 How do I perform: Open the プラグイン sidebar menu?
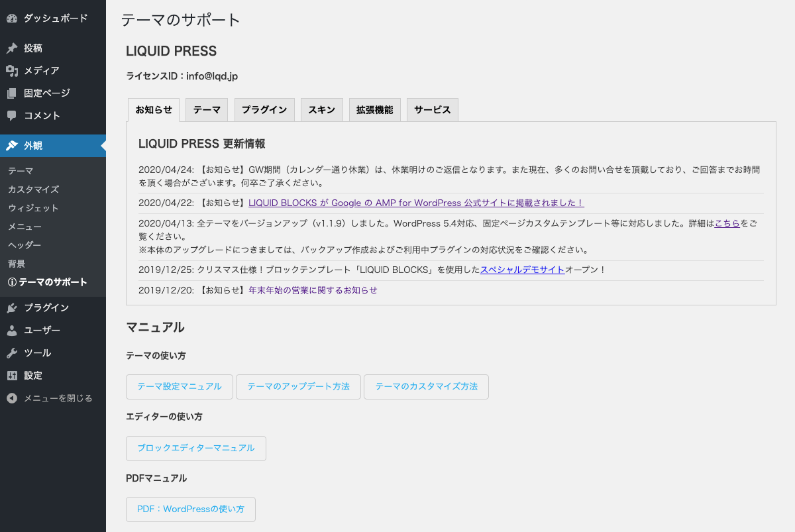point(53,308)
